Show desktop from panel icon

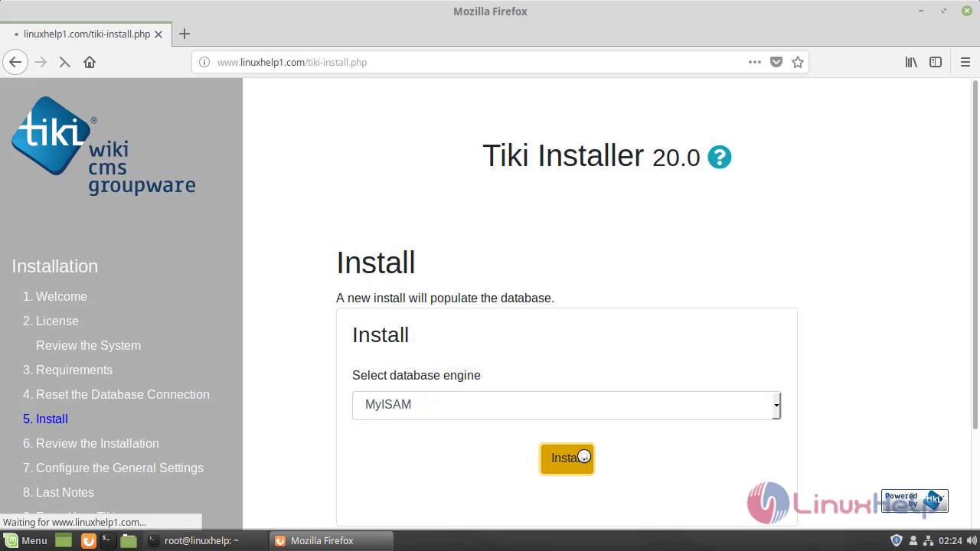(64, 540)
